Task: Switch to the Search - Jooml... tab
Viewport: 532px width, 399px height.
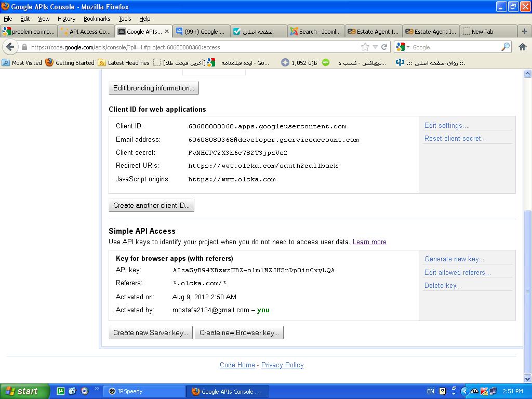Action: coord(316,32)
